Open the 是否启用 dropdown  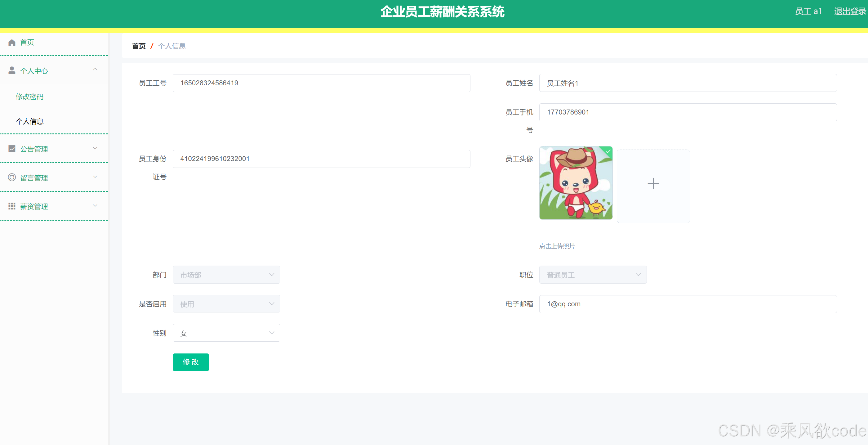(x=226, y=304)
